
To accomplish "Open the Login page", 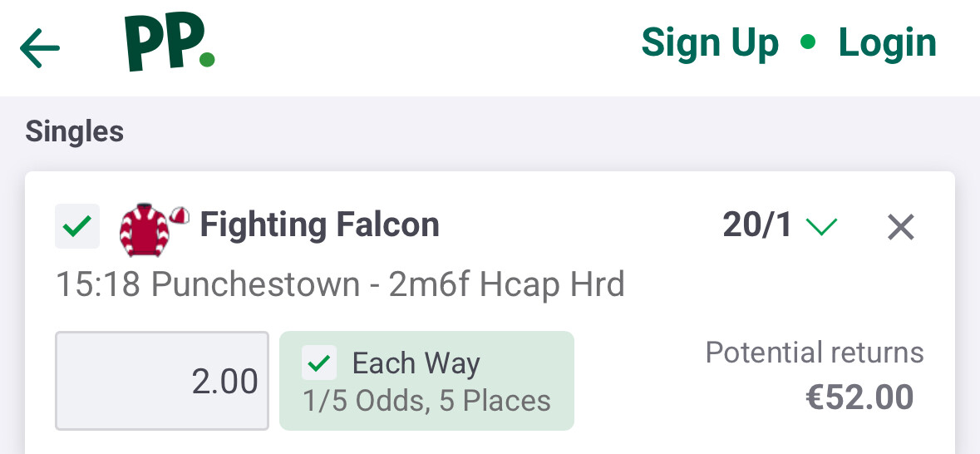I will coord(887,43).
